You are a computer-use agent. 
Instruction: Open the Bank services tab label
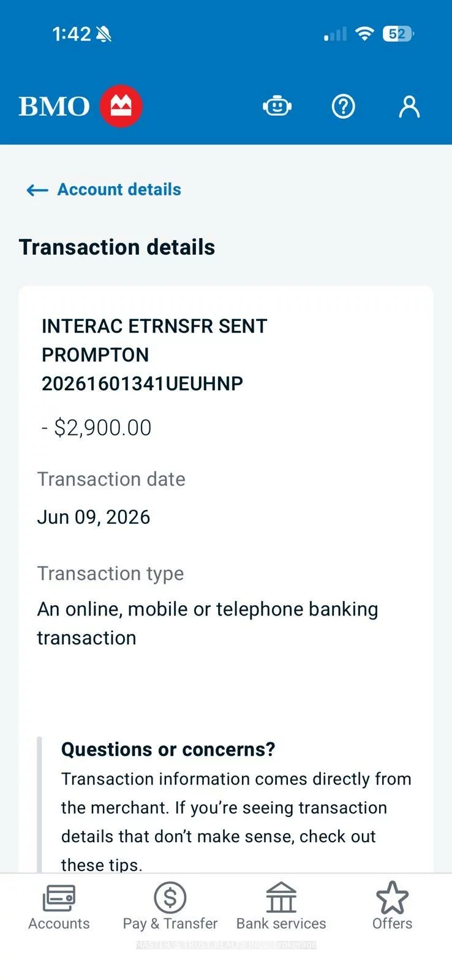281,924
